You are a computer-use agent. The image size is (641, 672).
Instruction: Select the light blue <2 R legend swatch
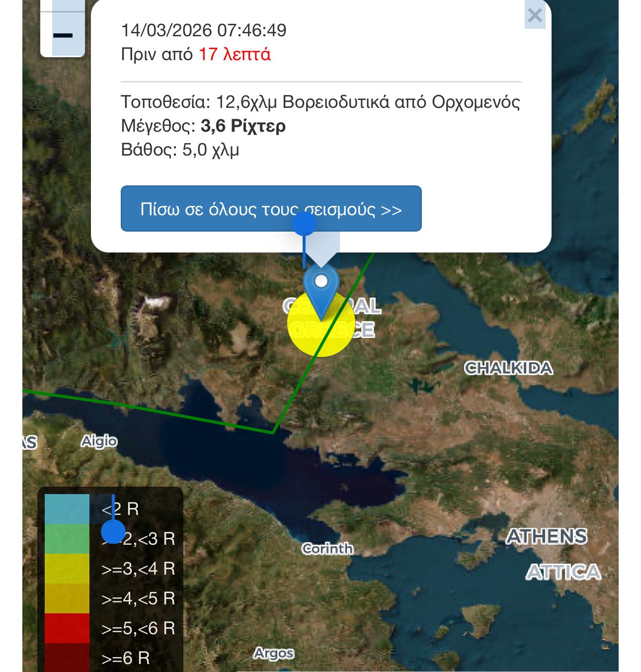click(x=67, y=509)
